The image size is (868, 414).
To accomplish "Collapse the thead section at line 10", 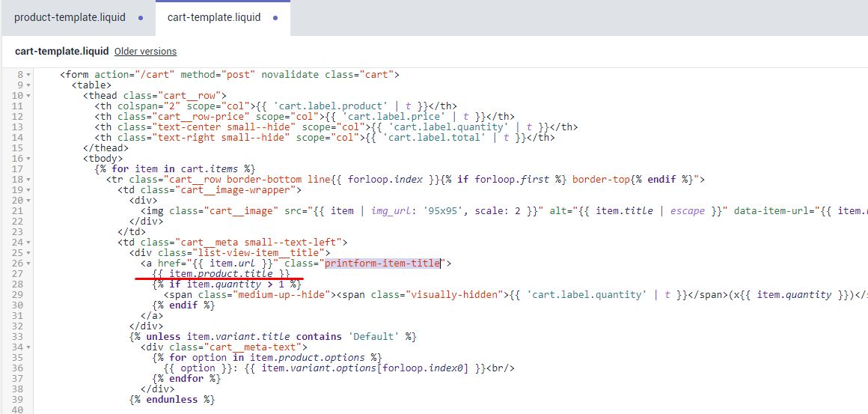I will click(x=28, y=96).
